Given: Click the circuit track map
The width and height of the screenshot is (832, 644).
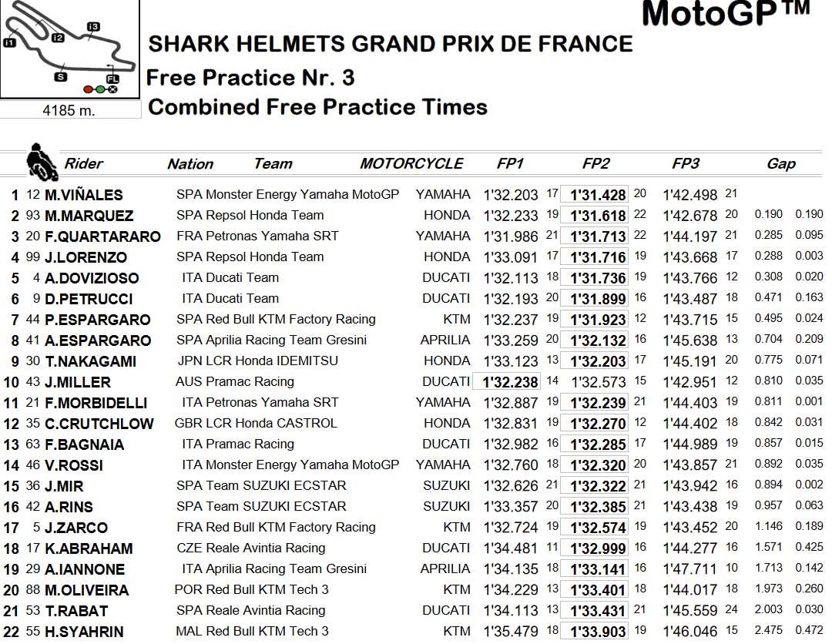Looking at the screenshot, I should 69,49.
